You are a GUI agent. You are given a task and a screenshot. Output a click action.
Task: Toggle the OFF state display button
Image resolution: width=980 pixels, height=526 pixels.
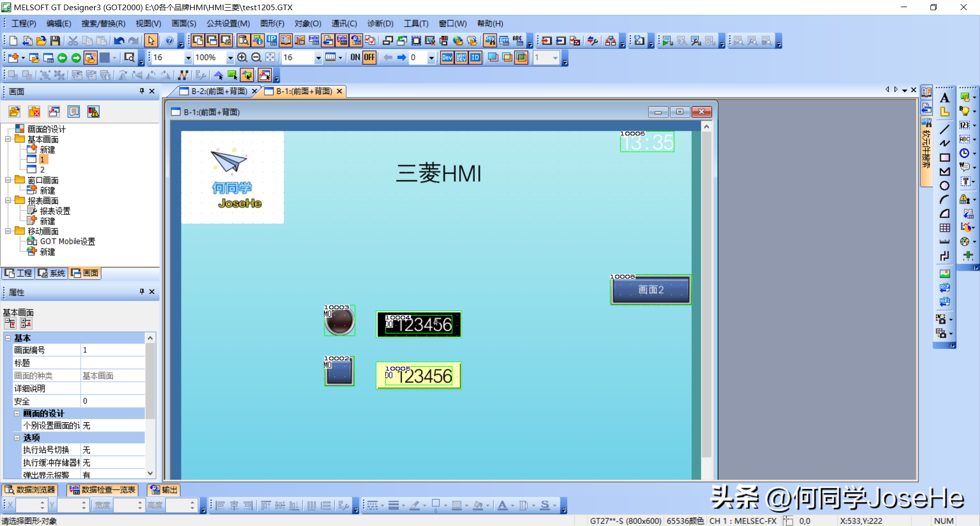point(369,58)
